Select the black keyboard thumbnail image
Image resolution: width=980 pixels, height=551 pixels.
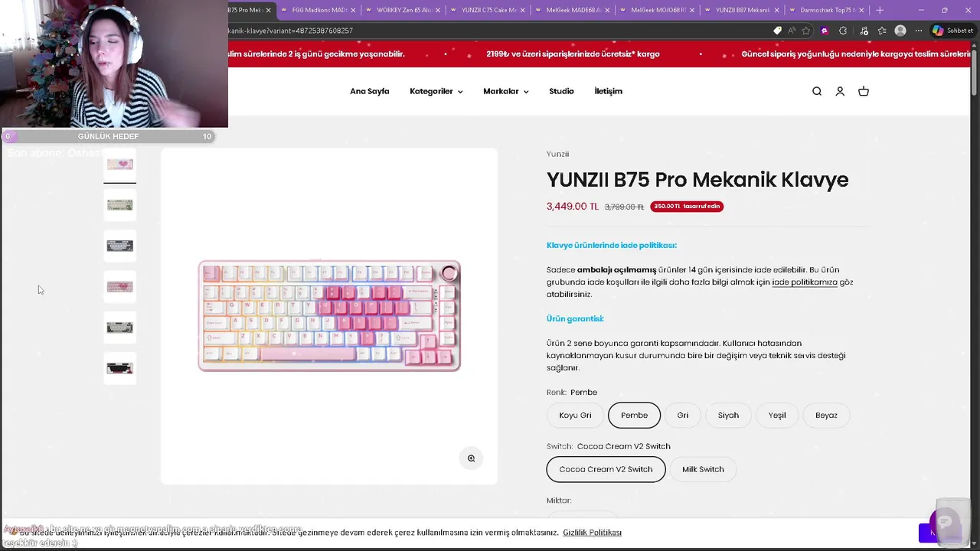119,368
